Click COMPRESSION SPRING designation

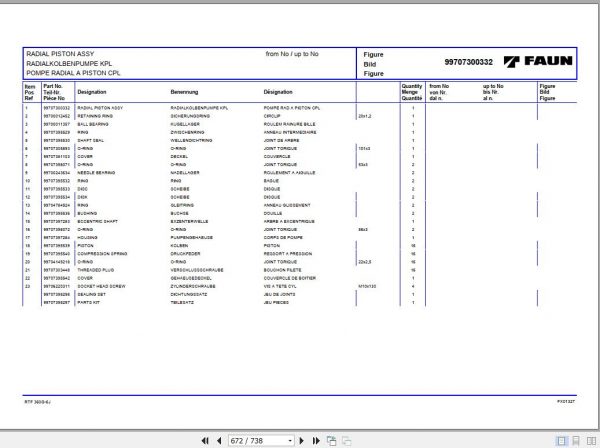102,254
